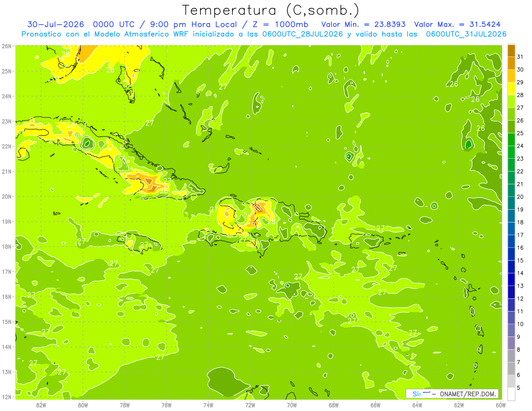Click the legend band between 26 and 27
Image resolution: width=532 pixels, height=411 pixels.
pos(511,114)
